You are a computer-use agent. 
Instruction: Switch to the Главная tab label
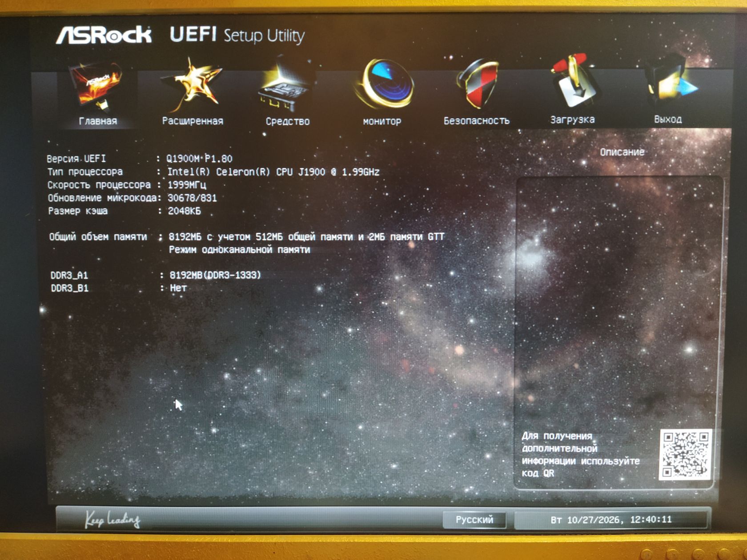coord(98,121)
